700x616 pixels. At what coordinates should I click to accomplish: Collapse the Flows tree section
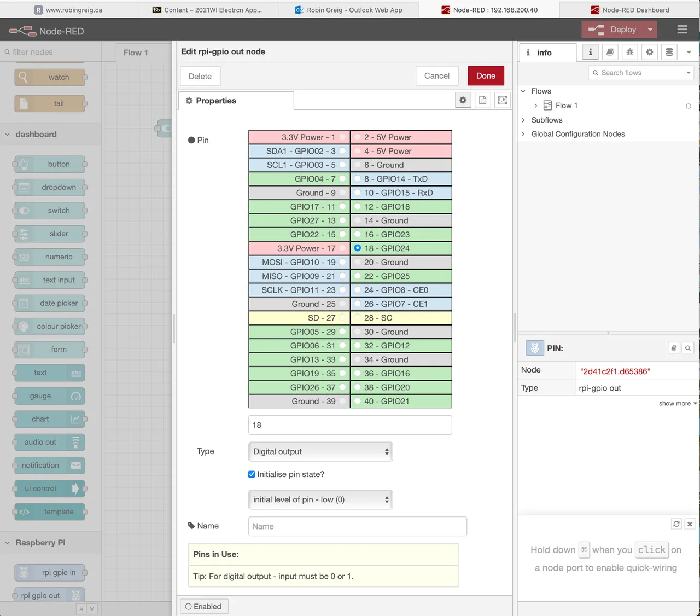pos(523,91)
